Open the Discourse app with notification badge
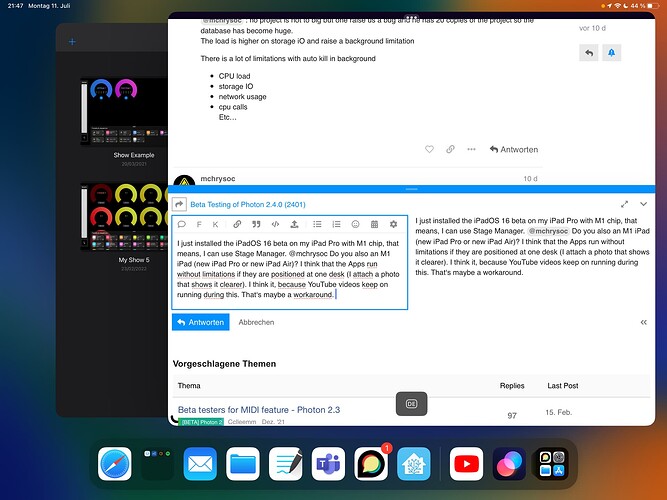 371,463
